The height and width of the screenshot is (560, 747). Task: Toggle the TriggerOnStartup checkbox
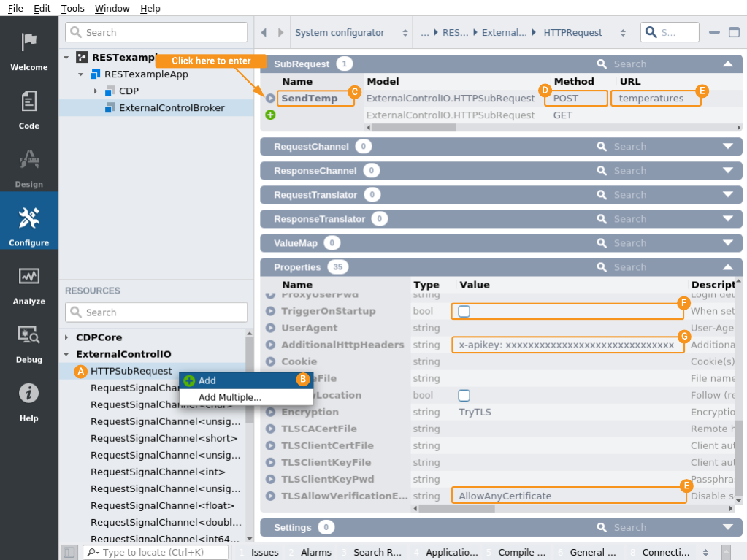point(464,312)
